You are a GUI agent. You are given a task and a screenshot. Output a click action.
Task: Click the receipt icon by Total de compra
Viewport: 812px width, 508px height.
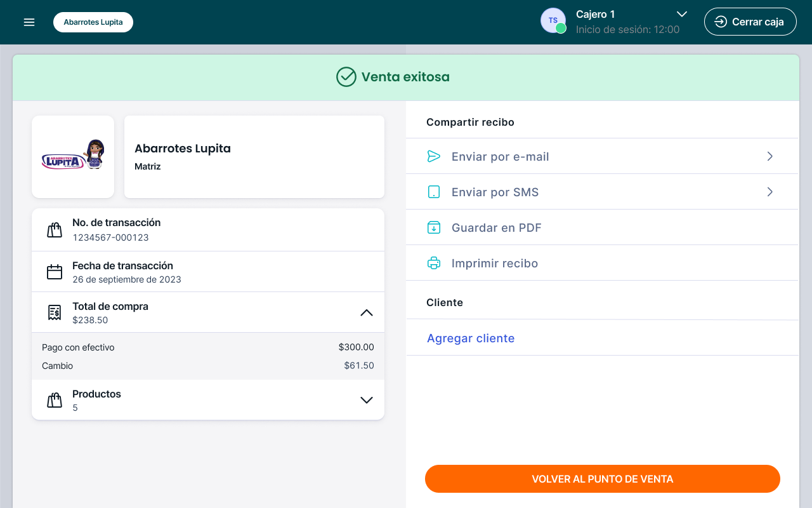click(x=55, y=312)
